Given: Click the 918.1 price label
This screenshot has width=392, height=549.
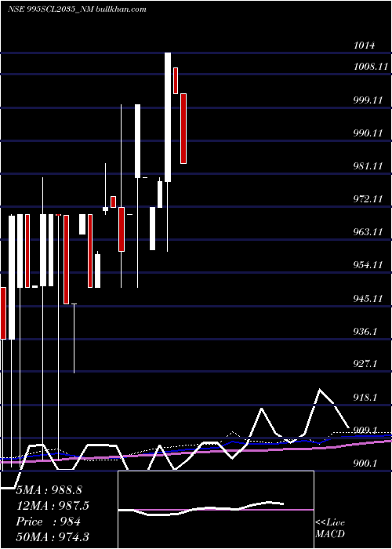Looking at the screenshot, I should [x=365, y=397].
